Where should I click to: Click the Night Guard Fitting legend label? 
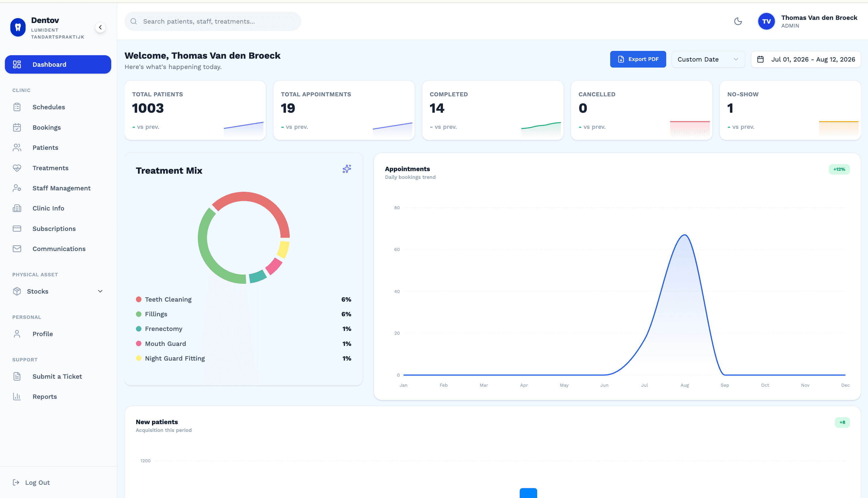[175, 358]
